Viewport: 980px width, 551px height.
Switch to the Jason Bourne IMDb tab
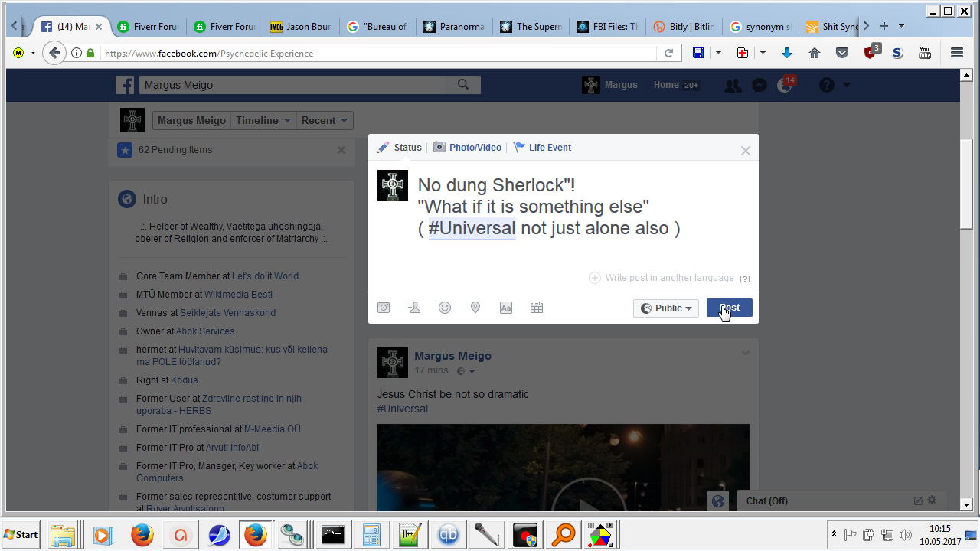coord(301,26)
